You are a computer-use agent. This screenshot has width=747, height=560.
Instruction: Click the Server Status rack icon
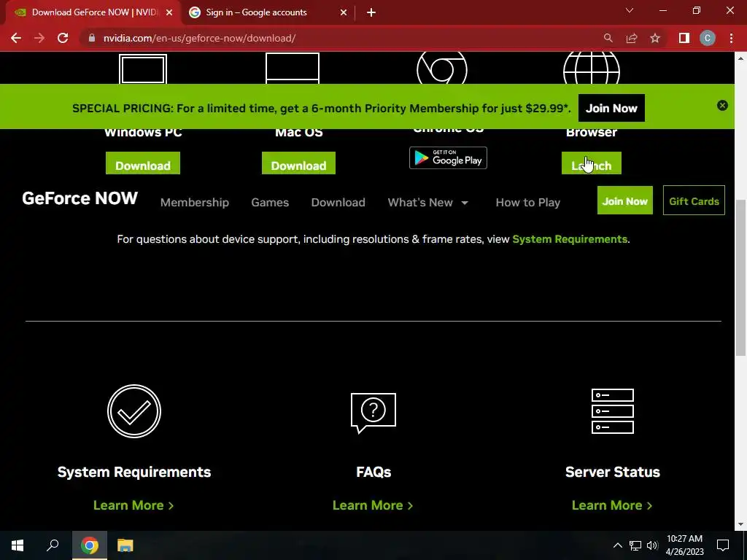pos(613,411)
